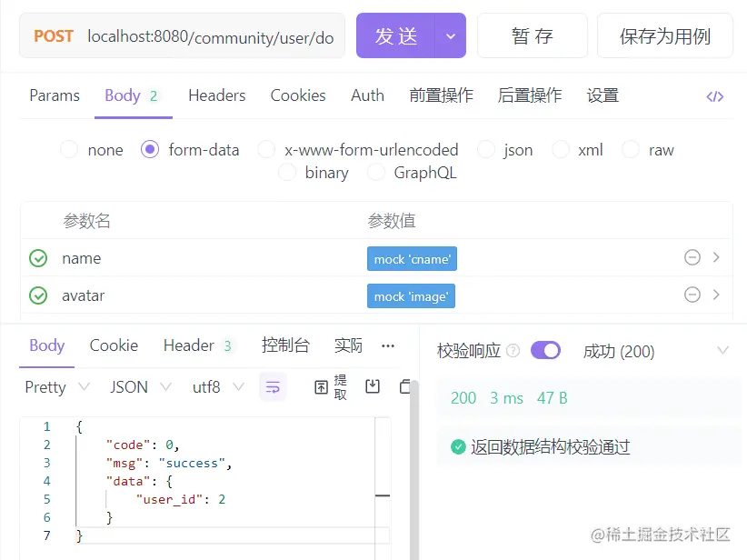Click the "msg": "success" line
Screen dimensions: 747x560
click(169, 464)
